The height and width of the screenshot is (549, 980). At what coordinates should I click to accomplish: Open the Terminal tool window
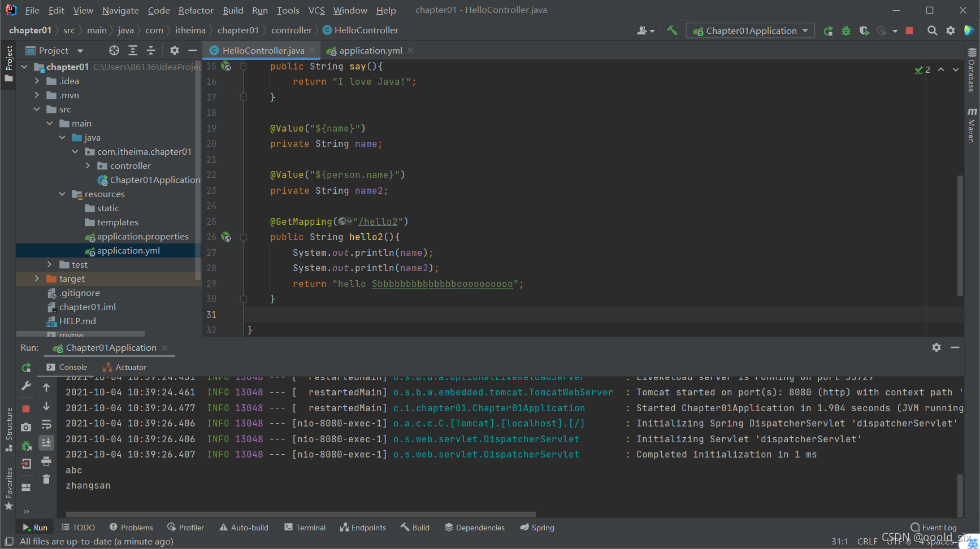click(305, 528)
